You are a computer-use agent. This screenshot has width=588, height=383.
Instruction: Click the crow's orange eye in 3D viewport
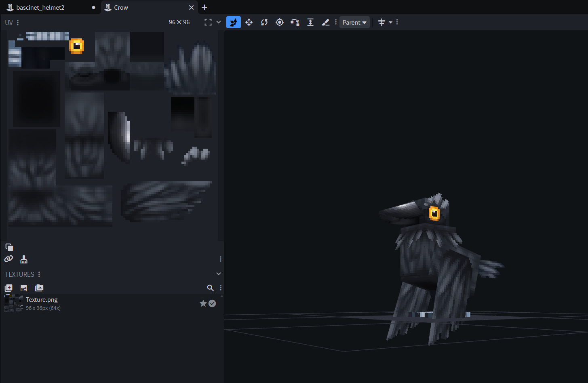(x=434, y=213)
